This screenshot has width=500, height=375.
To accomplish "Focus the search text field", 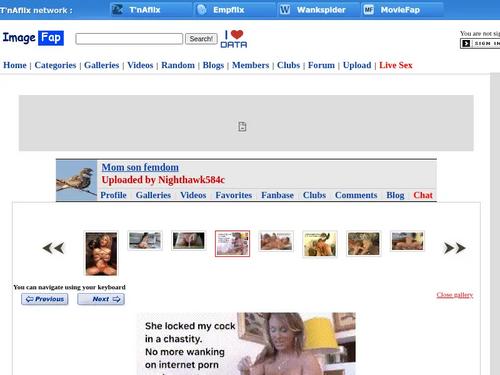I will (129, 39).
